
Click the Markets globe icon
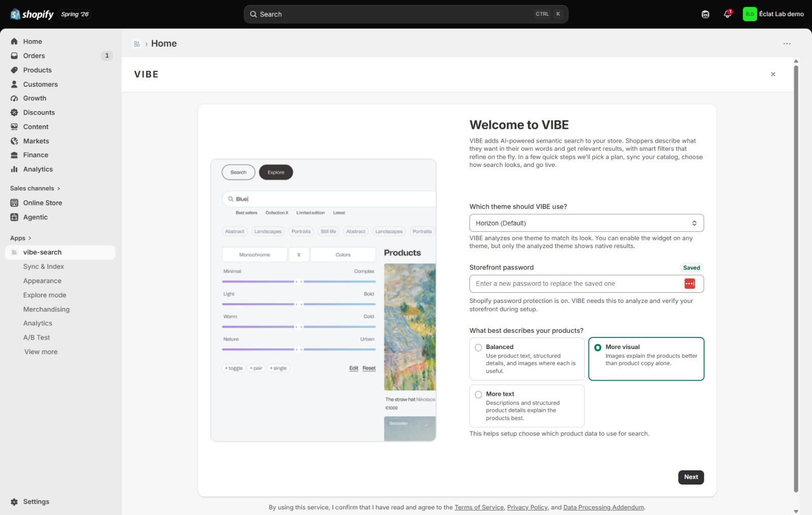click(14, 141)
